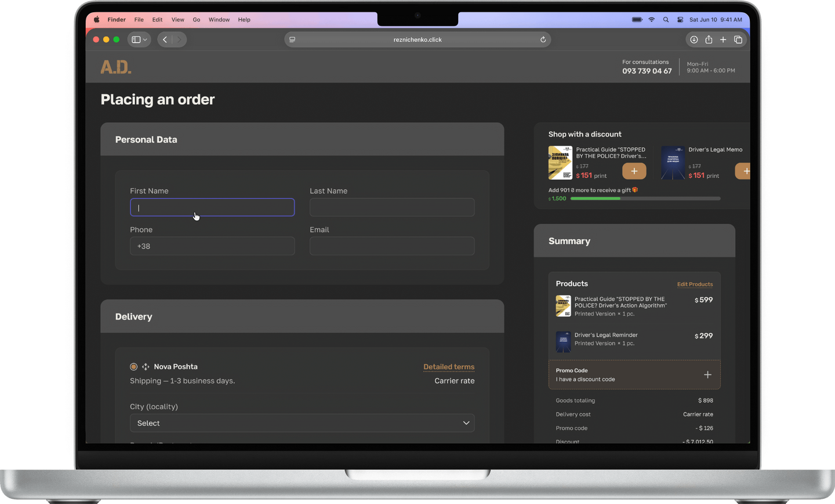Click the battery icon in the menu bar

[x=637, y=20]
